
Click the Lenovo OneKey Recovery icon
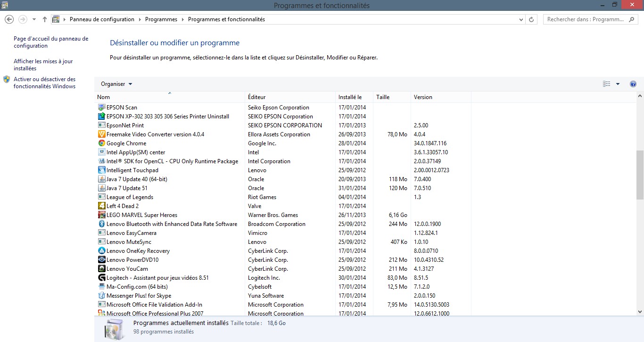101,251
